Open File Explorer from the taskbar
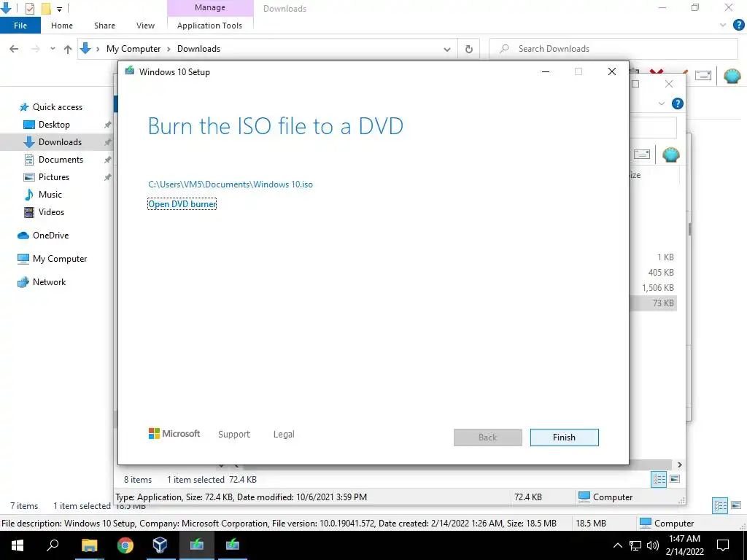747x560 pixels. coord(89,545)
